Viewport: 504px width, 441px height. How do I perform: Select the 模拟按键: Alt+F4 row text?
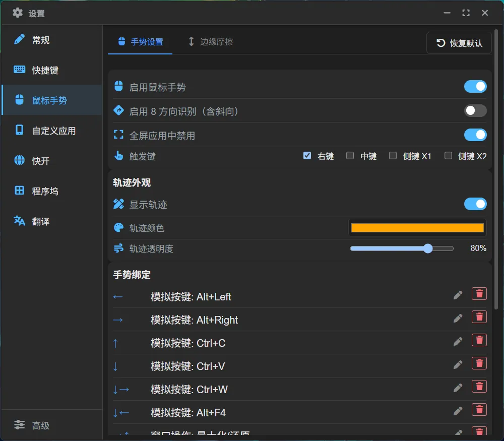click(x=188, y=412)
